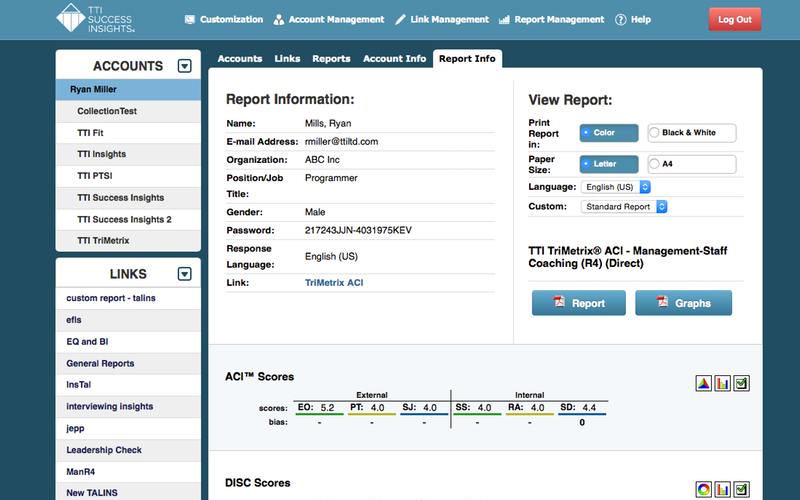Open New TALINS link
The width and height of the screenshot is (800, 500).
coord(128,493)
